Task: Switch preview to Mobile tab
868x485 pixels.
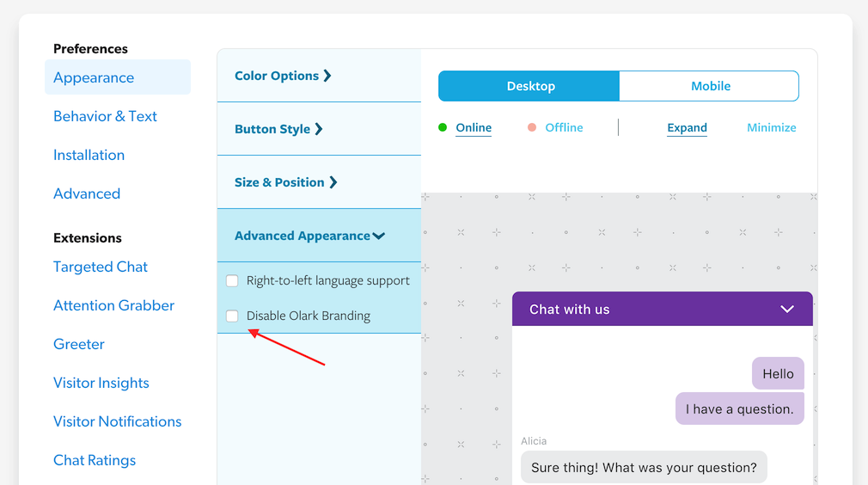Action: tap(710, 86)
